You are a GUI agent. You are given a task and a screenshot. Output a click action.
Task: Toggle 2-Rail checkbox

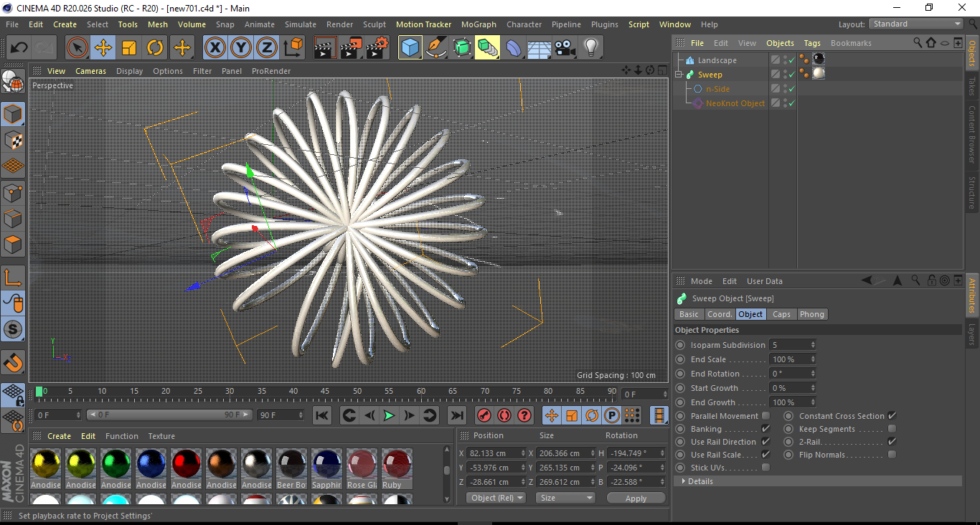892,442
